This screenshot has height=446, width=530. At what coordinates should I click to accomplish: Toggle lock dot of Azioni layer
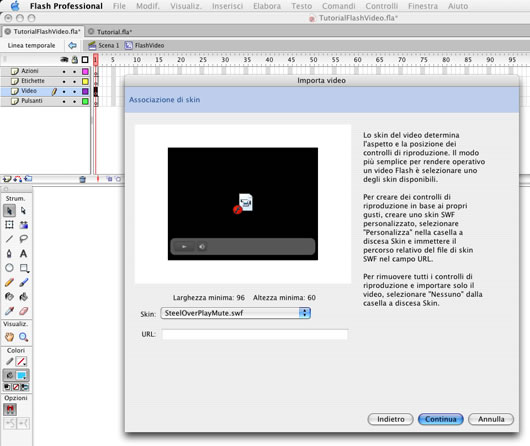tap(75, 72)
